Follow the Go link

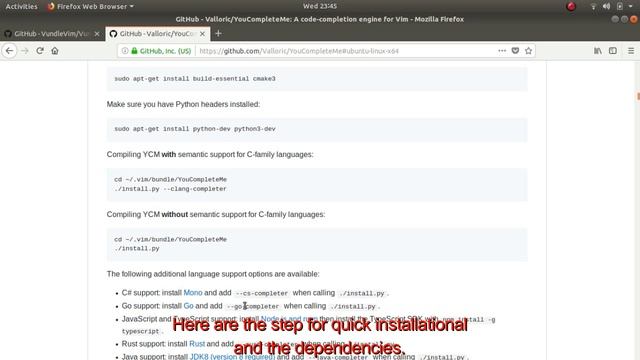coord(188,306)
